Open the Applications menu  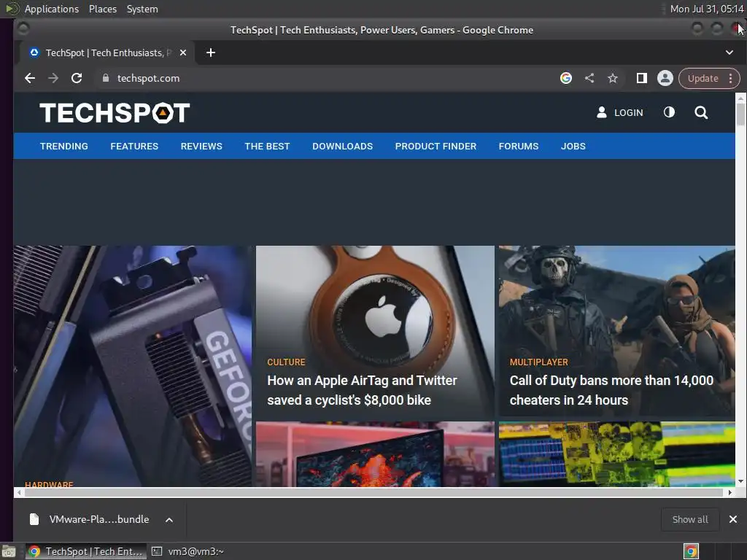click(52, 9)
